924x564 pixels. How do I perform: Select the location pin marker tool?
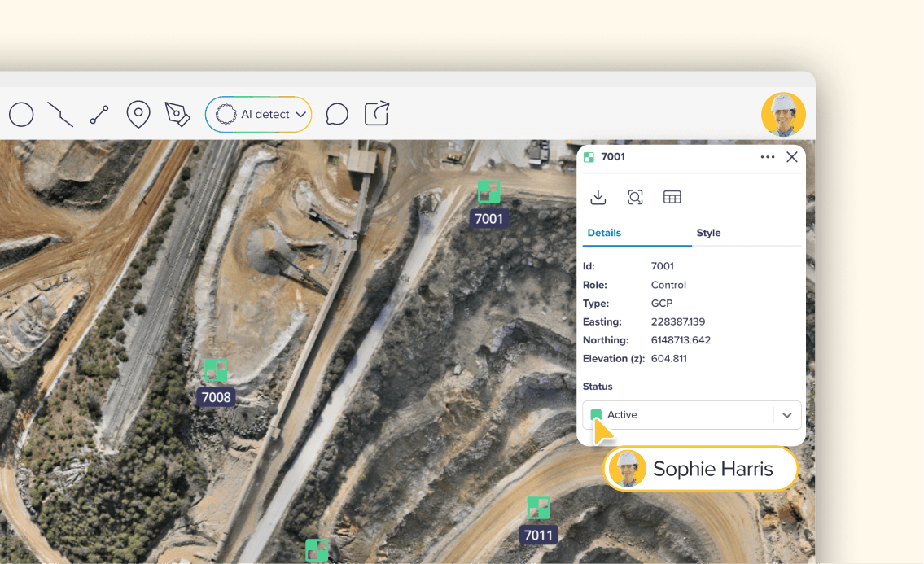tap(138, 114)
